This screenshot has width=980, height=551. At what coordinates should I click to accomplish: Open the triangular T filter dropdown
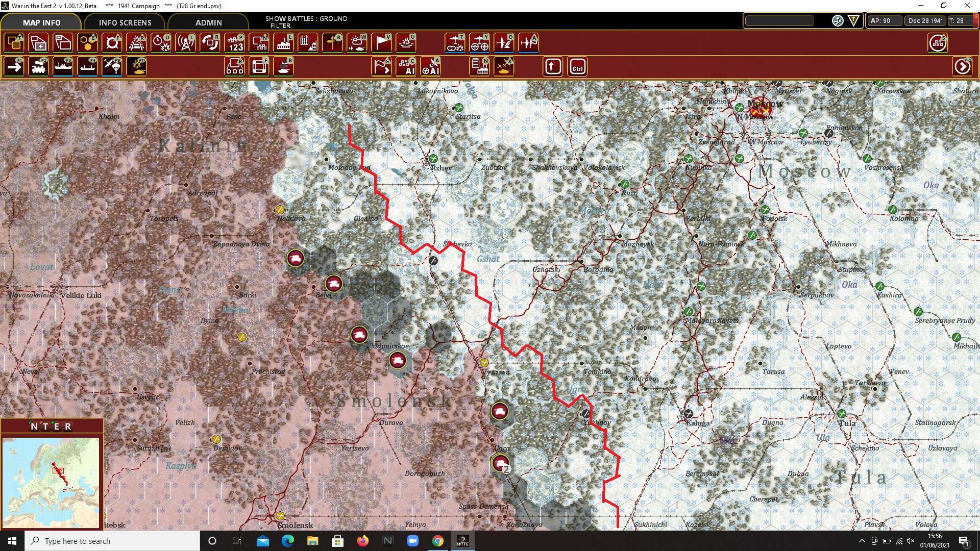(853, 20)
